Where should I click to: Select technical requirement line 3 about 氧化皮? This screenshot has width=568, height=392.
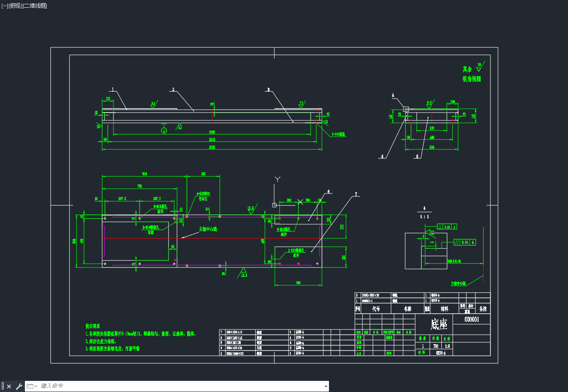[113, 349]
